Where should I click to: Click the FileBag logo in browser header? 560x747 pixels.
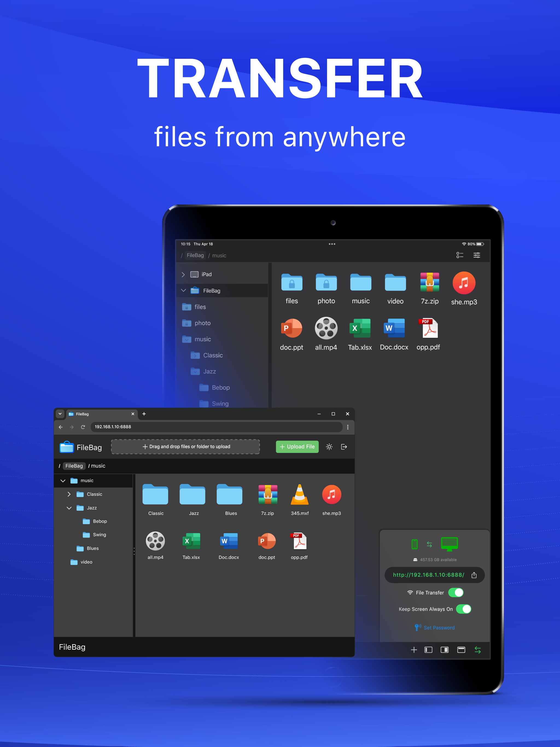(81, 447)
